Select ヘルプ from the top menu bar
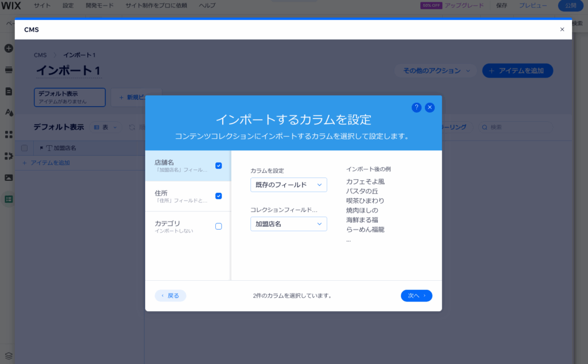Screen dimensions: 588x364 (207, 5)
